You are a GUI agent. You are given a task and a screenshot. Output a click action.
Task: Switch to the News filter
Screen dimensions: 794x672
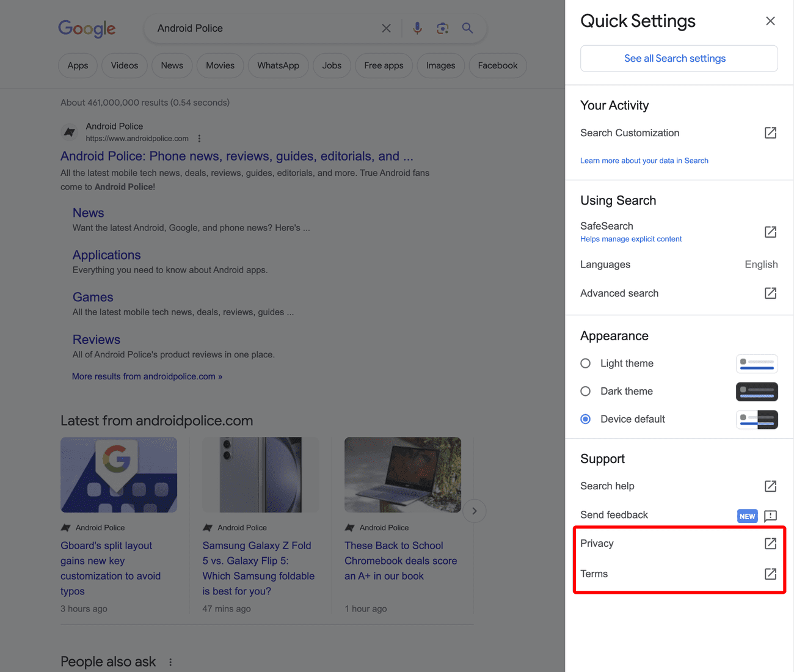click(172, 65)
